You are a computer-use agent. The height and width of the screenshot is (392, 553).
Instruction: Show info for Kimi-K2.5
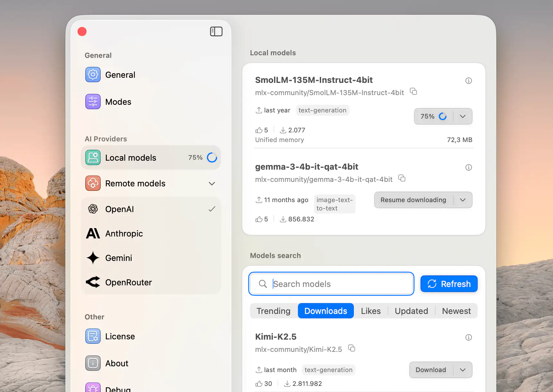(x=469, y=337)
